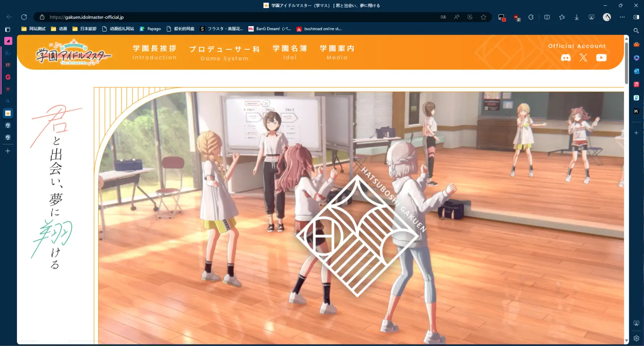Expand the 动漫 bookmarks folder
This screenshot has height=346, width=644.
tap(59, 29)
